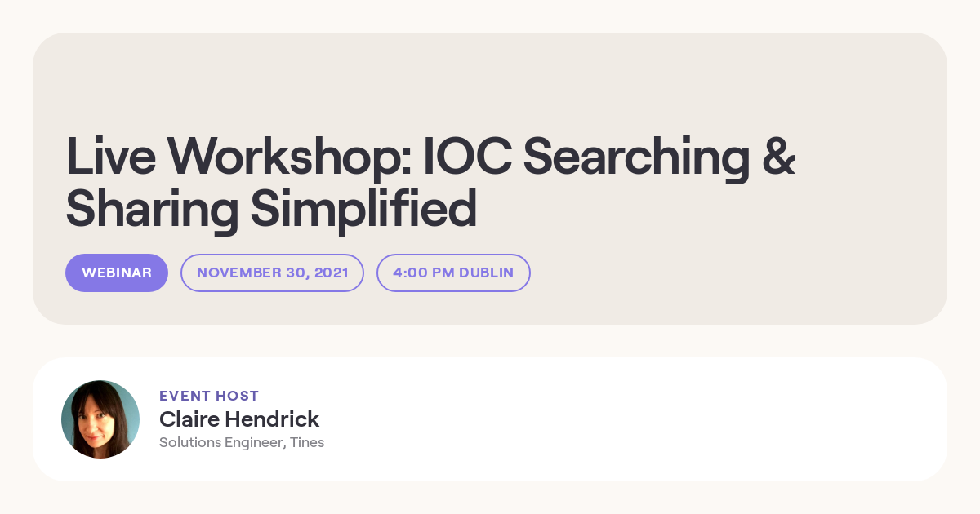The width and height of the screenshot is (980, 514).
Task: Select the host name Claire Hendrick
Action: coord(239,419)
